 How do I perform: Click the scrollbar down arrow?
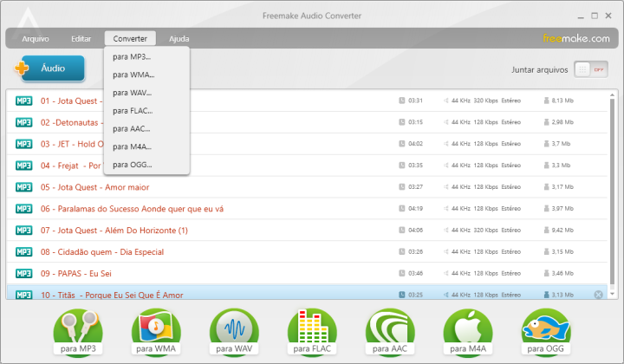click(x=613, y=294)
